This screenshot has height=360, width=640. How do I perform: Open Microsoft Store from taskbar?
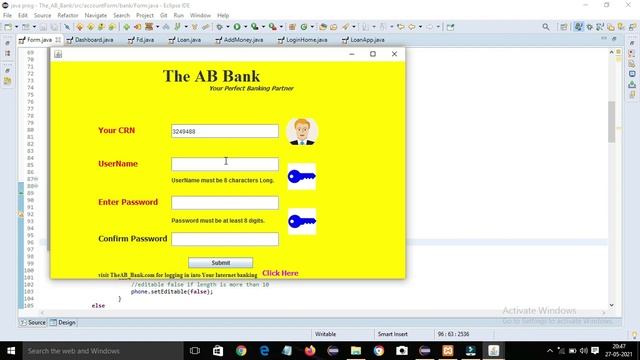tap(218, 351)
